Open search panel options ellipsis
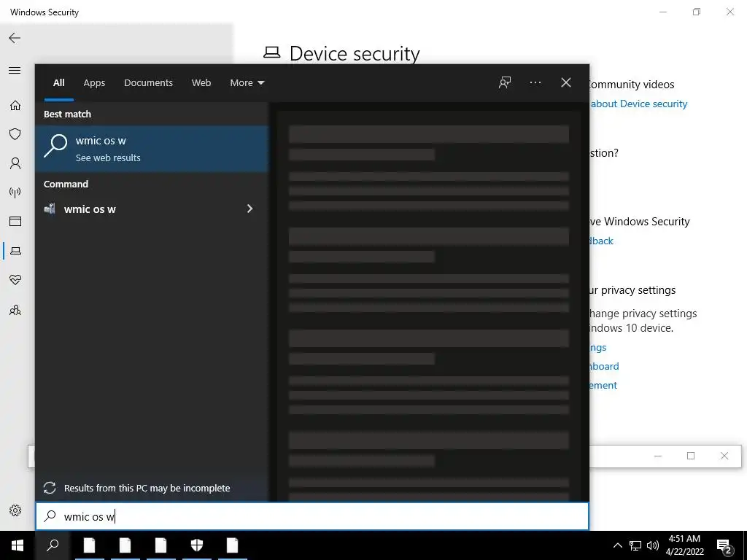The width and height of the screenshot is (747, 560). (x=535, y=82)
